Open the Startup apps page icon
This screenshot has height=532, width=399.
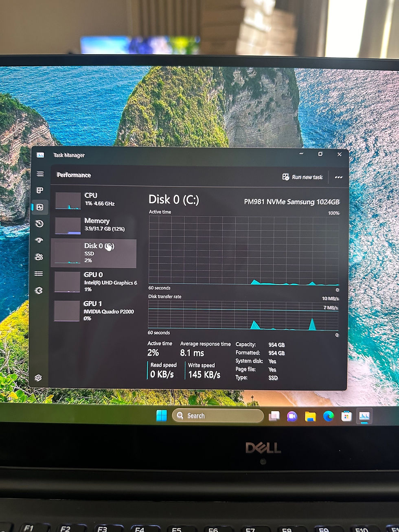[39, 240]
